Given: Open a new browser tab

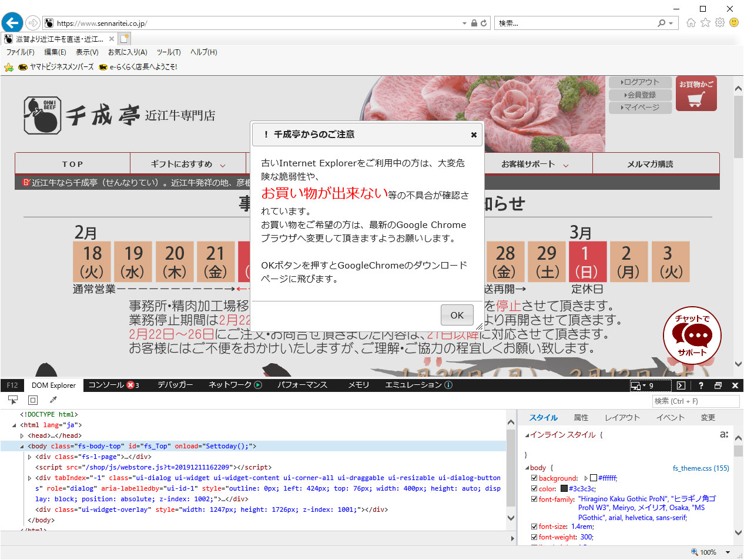Looking at the screenshot, I should (125, 39).
